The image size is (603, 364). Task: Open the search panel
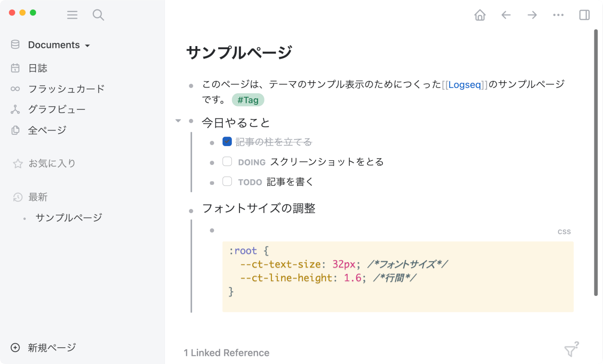[x=98, y=15]
